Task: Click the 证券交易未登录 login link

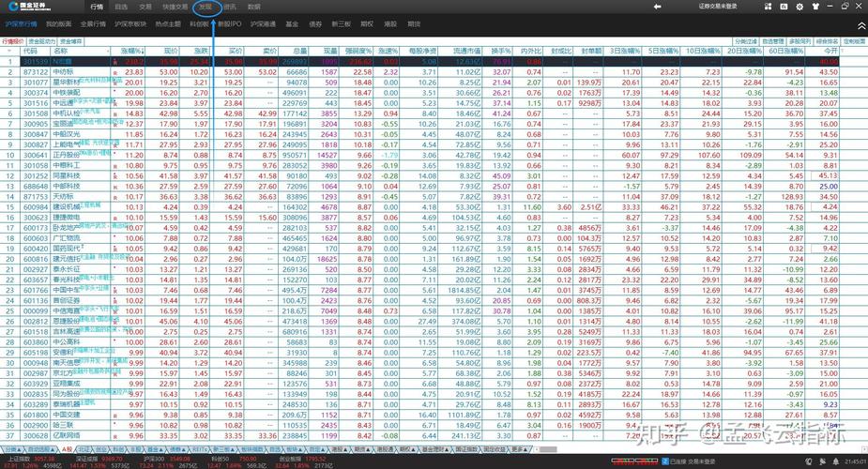Action: point(718,7)
